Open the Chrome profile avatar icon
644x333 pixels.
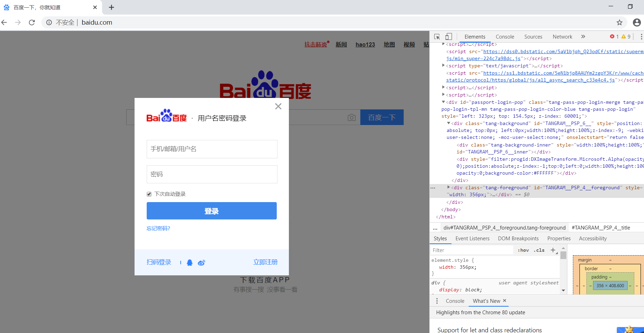tap(637, 23)
